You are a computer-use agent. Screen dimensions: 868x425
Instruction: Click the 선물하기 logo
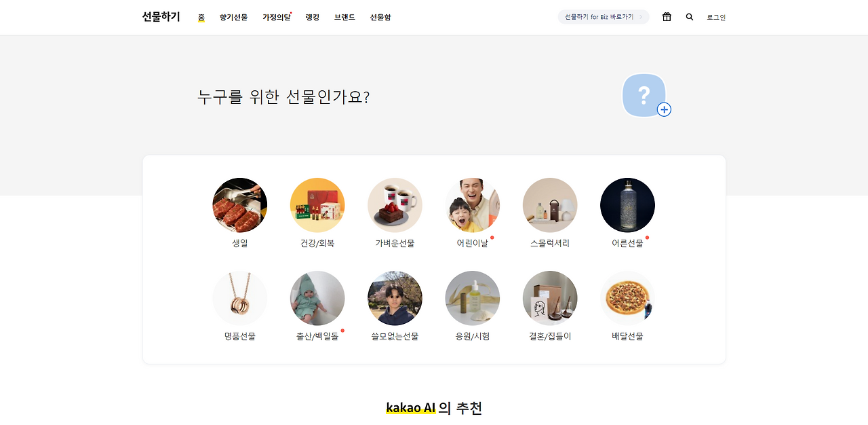coord(161,17)
